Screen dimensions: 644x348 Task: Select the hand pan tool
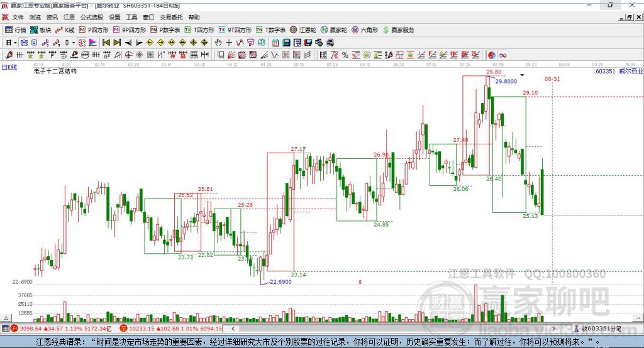coord(218,43)
